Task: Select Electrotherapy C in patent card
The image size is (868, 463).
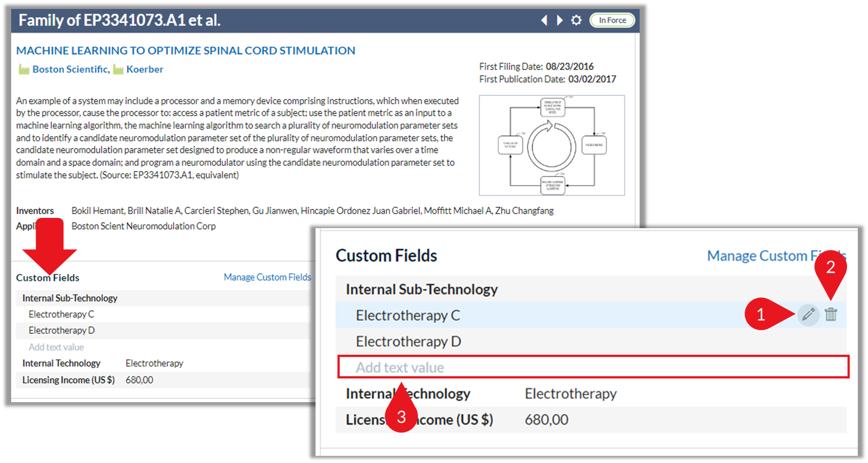Action: click(62, 314)
